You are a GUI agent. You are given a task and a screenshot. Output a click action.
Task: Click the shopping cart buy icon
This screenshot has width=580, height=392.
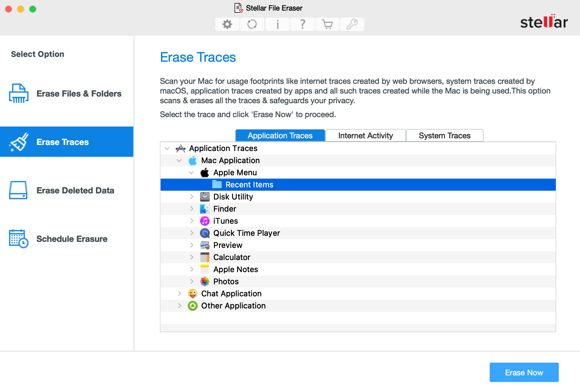coord(327,24)
